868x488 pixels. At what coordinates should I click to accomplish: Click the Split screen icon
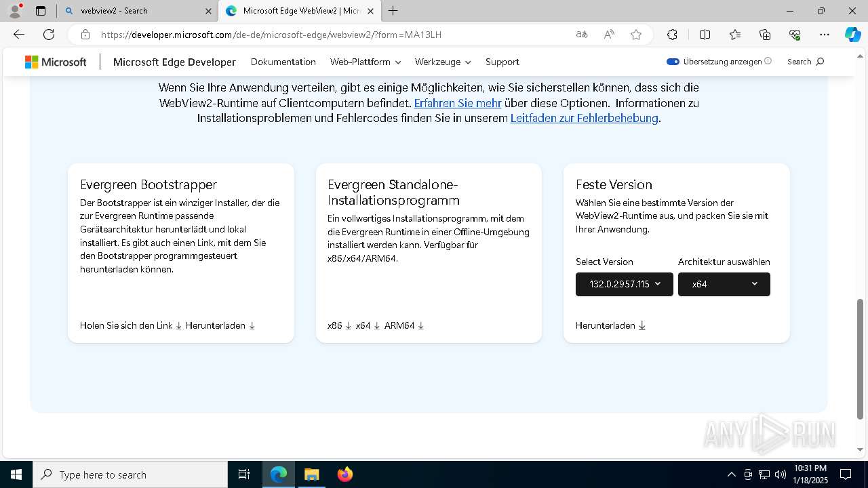coord(705,35)
